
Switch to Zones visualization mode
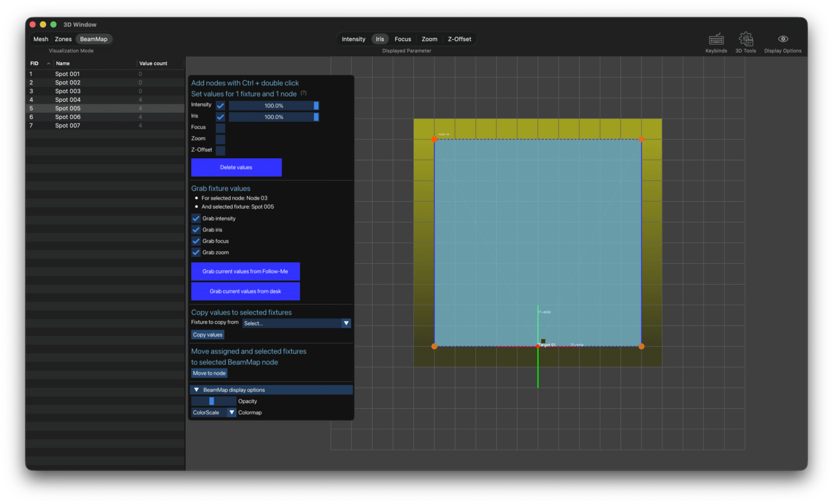coord(63,39)
